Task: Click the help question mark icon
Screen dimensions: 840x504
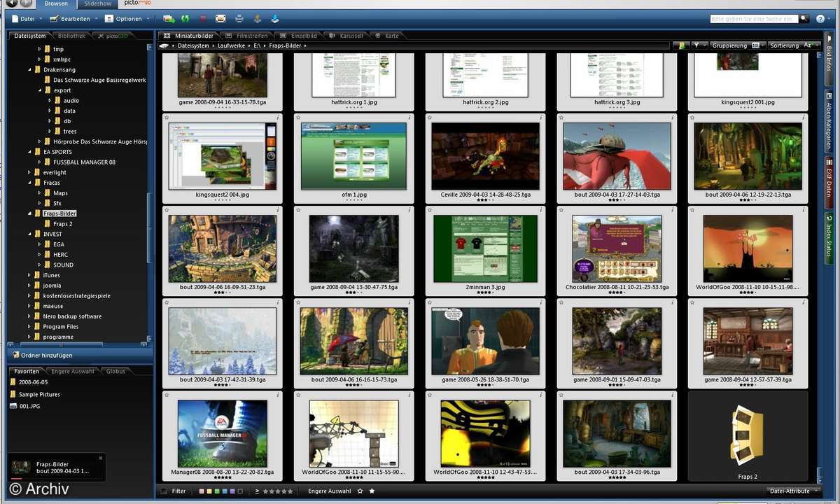Action: pos(820,19)
